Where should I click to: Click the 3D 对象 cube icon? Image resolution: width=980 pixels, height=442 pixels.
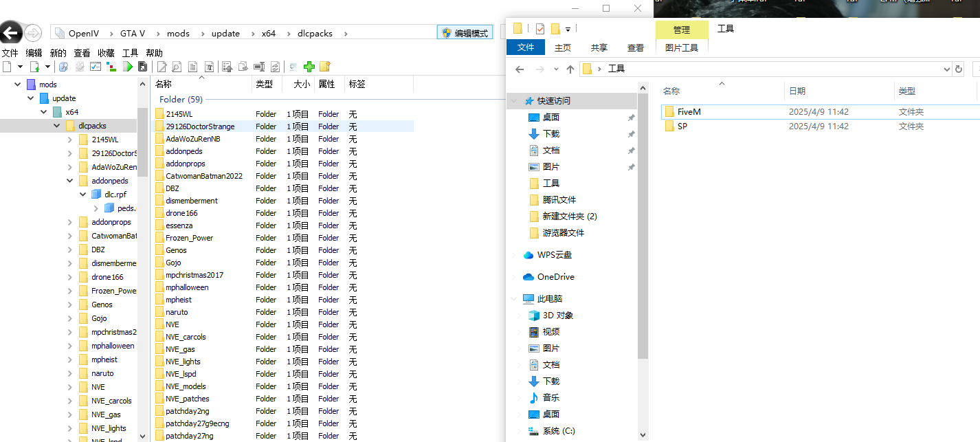click(534, 316)
